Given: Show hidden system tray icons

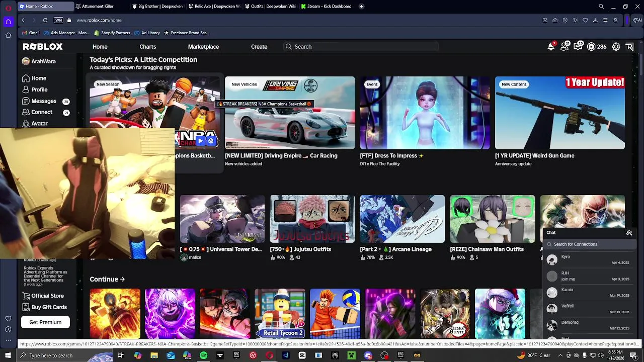Looking at the screenshot, I should 560,355.
